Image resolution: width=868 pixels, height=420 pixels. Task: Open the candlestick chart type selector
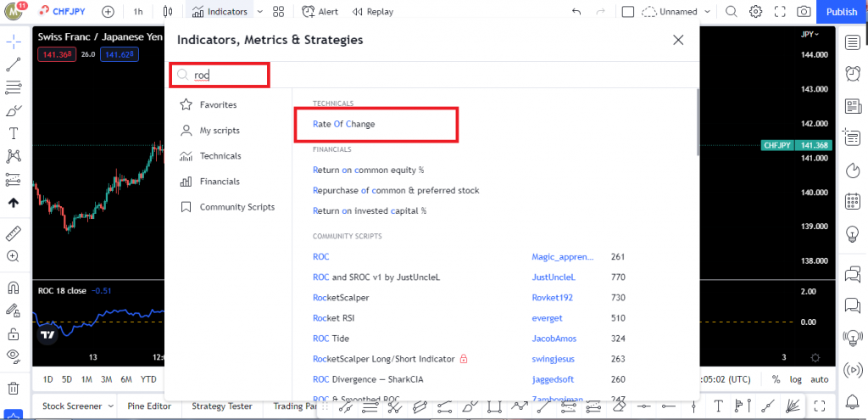(x=169, y=12)
